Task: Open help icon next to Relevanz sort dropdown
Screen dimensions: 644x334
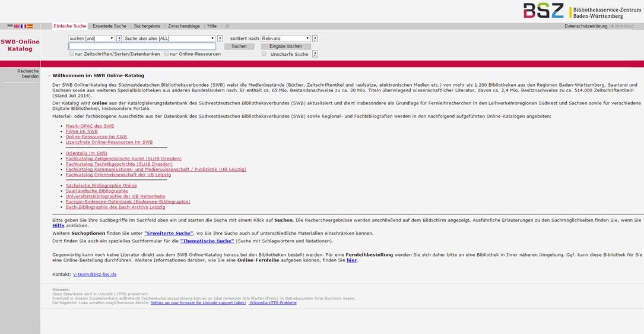Action: point(315,39)
